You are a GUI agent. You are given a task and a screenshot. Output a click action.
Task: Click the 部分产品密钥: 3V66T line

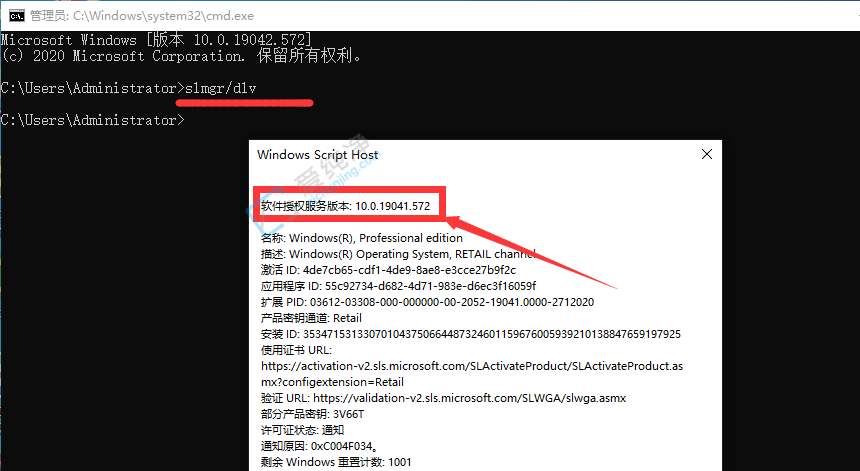(x=312, y=414)
